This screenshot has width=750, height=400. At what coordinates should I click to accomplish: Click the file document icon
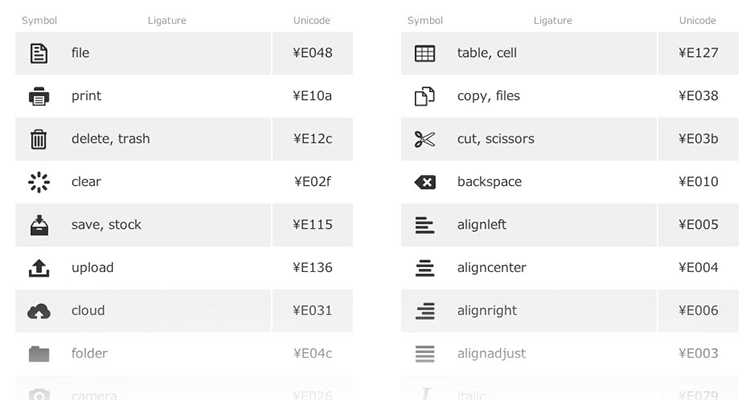point(39,53)
